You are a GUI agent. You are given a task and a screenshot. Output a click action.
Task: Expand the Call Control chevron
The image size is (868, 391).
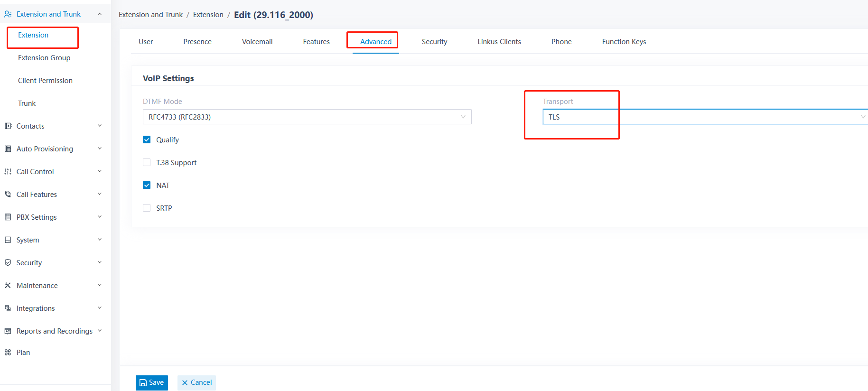tap(100, 171)
